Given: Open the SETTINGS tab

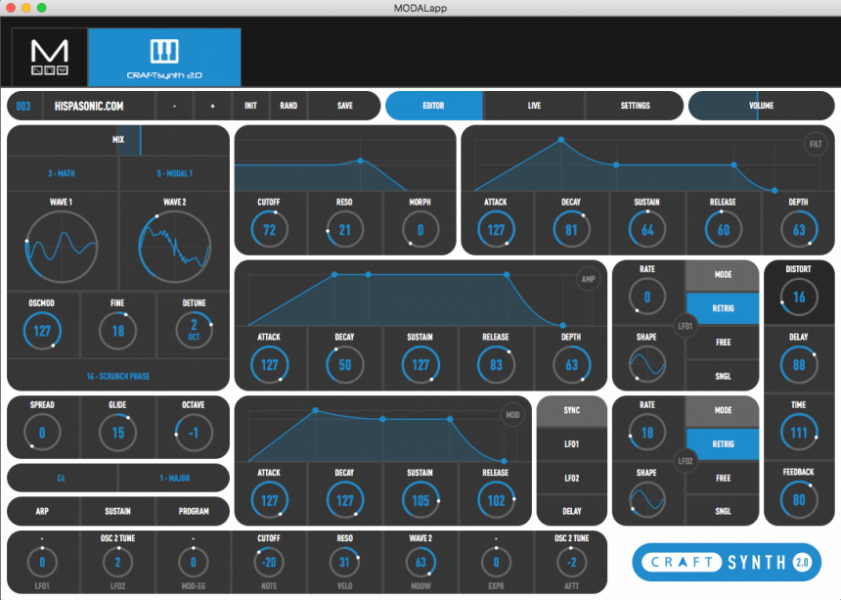Looking at the screenshot, I should (x=634, y=104).
